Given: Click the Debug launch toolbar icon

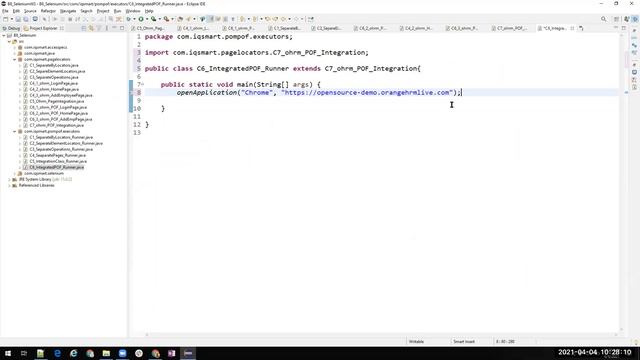Looking at the screenshot, I should (x=129, y=19).
